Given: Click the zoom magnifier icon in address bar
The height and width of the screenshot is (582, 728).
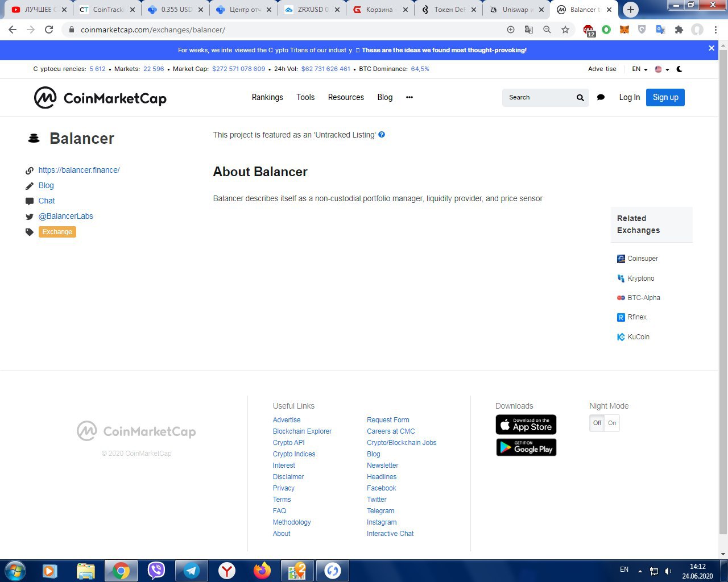Looking at the screenshot, I should [547, 30].
